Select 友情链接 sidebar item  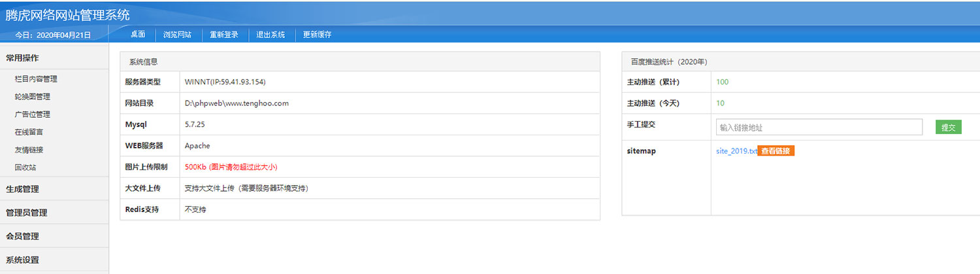coord(29,150)
